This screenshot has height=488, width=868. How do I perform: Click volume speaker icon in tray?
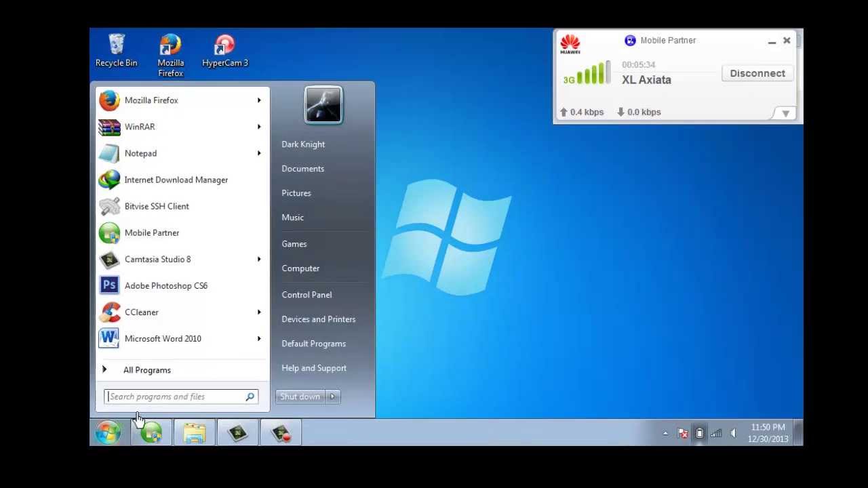(733, 433)
